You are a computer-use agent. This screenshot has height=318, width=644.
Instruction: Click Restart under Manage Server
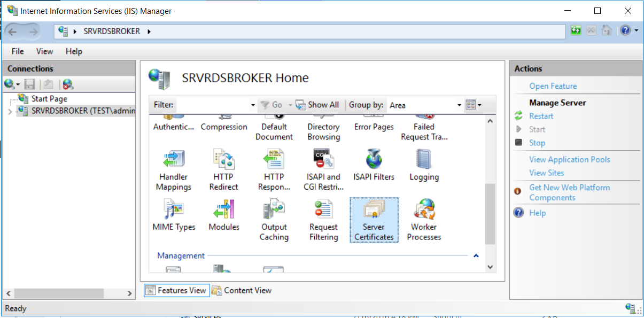click(x=541, y=116)
